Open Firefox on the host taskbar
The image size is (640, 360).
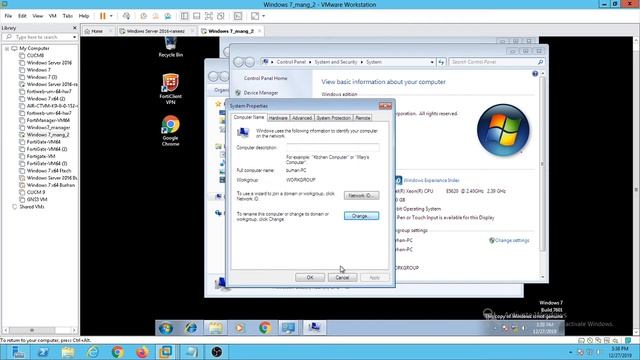point(142,351)
